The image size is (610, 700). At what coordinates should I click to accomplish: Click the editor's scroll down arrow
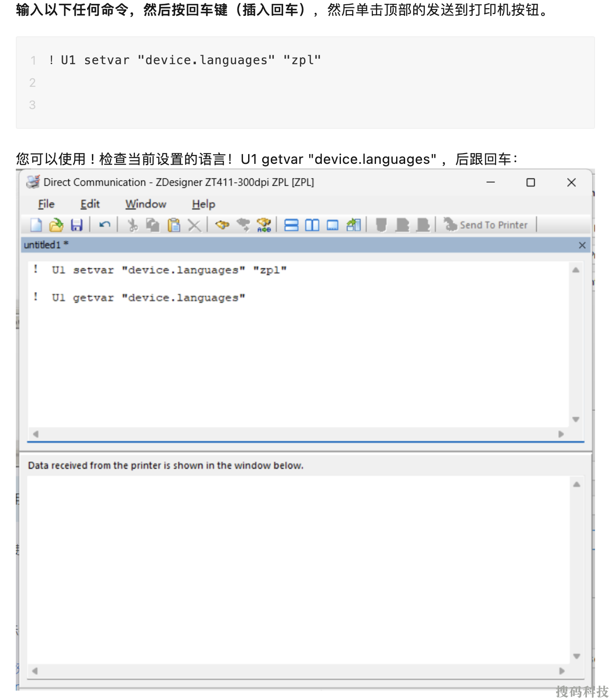click(576, 419)
